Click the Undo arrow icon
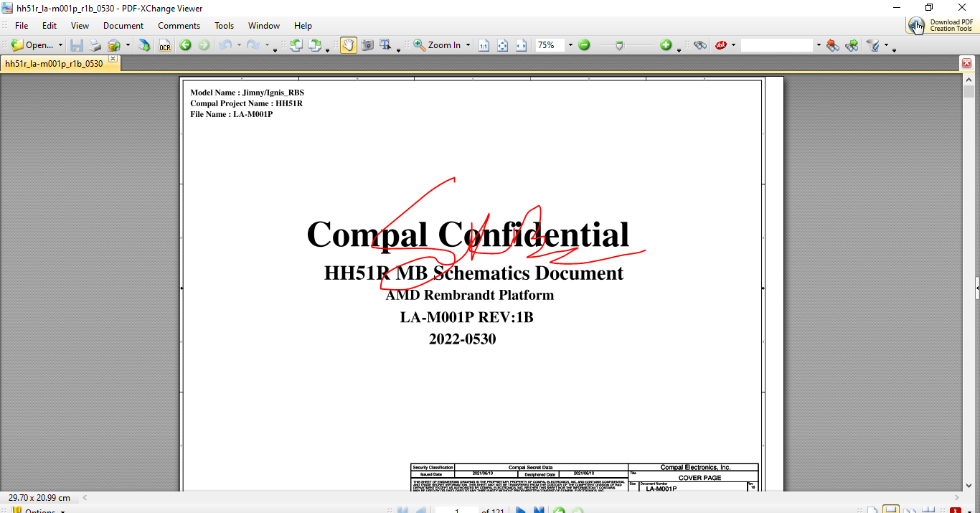 (225, 45)
